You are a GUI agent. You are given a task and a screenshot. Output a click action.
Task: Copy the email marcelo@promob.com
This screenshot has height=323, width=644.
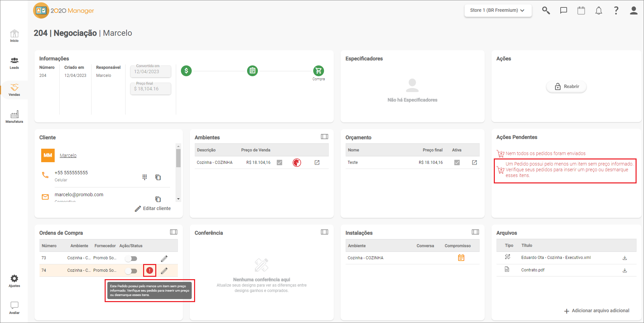point(158,199)
